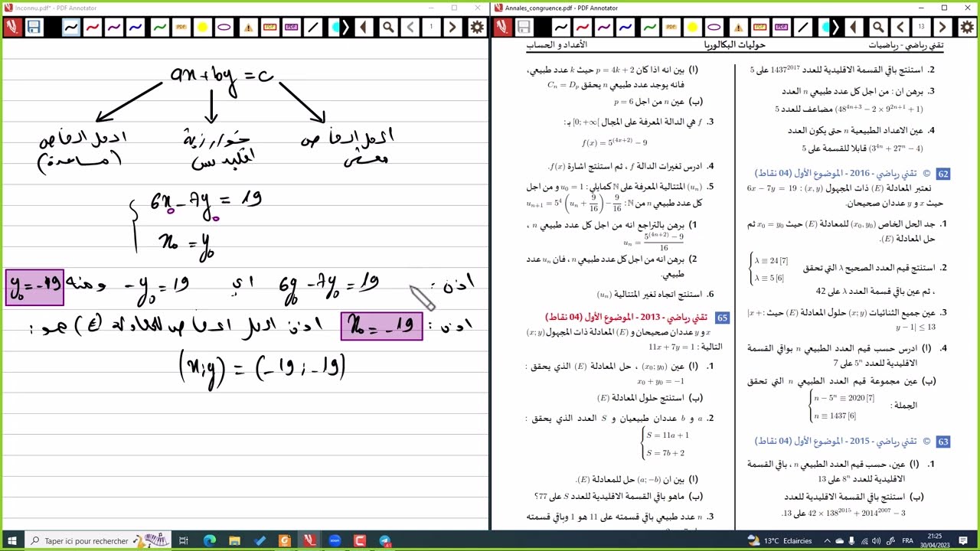Click the orange PDF text stamp in Inconnu.pdf

coord(181,28)
